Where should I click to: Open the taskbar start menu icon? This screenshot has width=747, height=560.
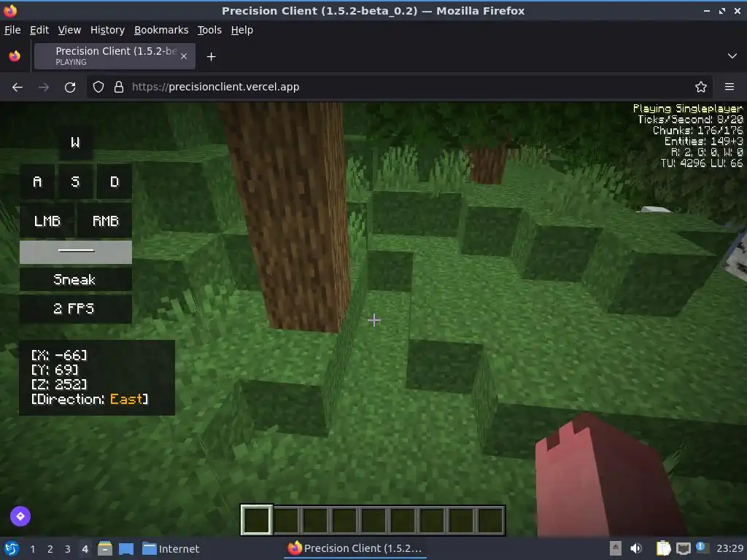point(12,548)
